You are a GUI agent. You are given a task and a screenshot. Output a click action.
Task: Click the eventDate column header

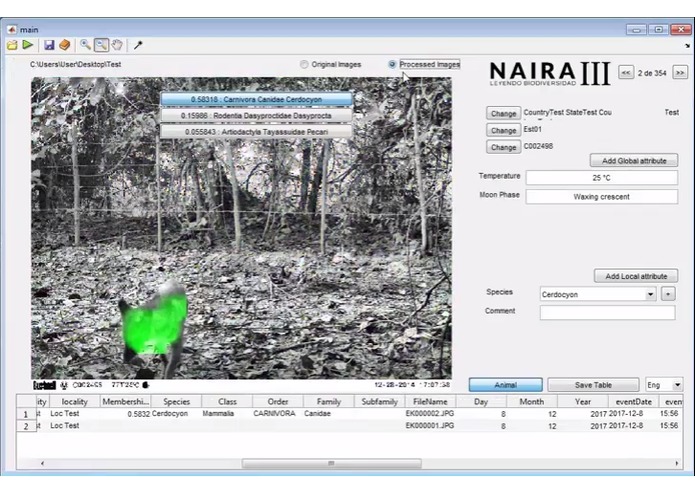(633, 401)
